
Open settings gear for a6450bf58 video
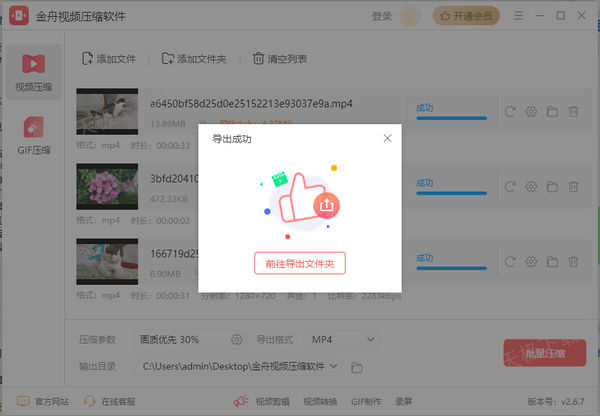[531, 112]
